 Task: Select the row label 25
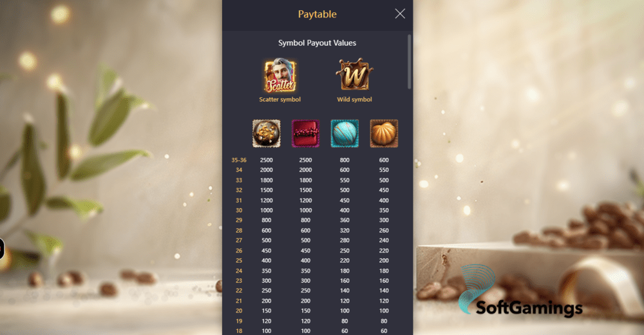click(x=239, y=260)
